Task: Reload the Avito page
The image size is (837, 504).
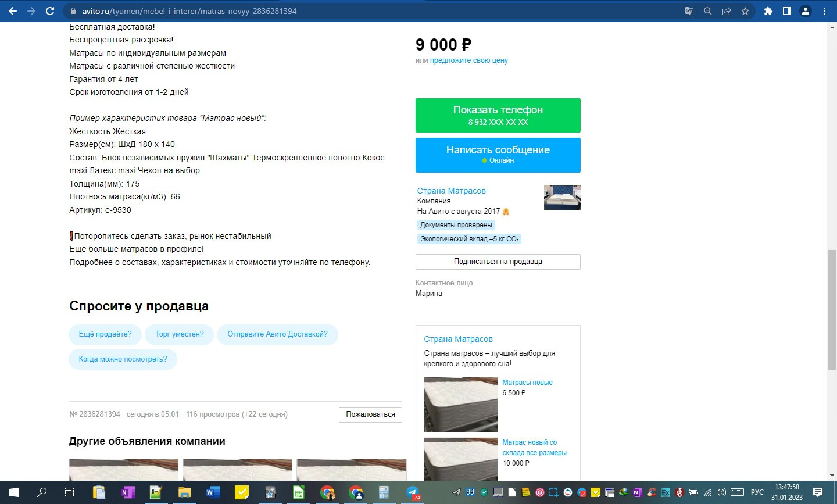Action: [x=50, y=11]
